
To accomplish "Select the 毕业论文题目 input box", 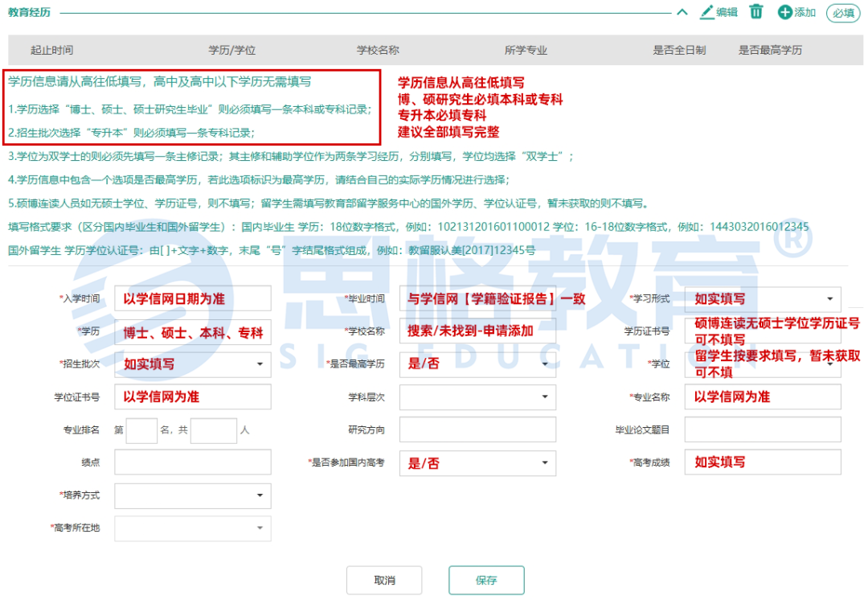I will (x=762, y=429).
